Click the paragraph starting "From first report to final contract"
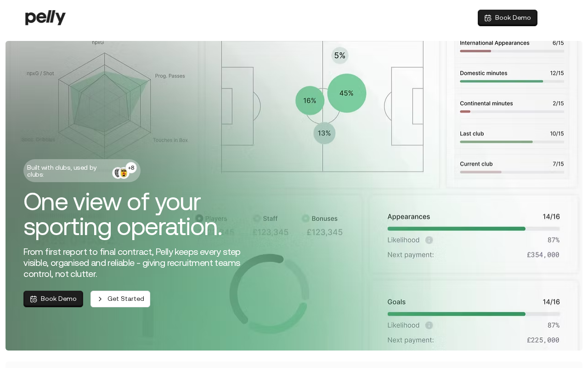The height and width of the screenshot is (368, 588). (132, 263)
